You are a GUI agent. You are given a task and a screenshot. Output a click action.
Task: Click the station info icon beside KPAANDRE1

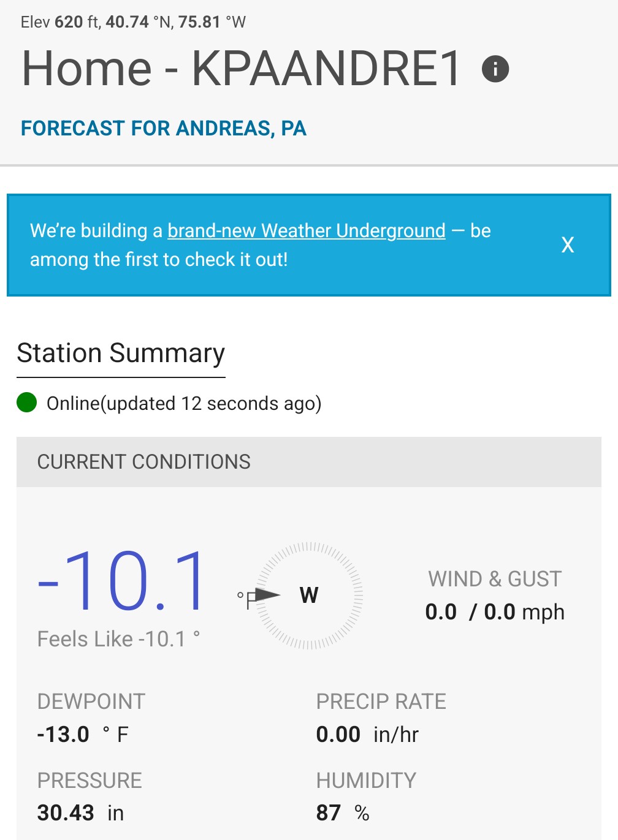pyautogui.click(x=495, y=69)
